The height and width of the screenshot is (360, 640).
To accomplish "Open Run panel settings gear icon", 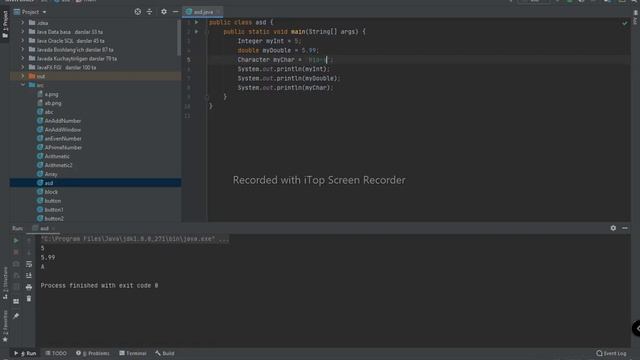I will [x=613, y=228].
